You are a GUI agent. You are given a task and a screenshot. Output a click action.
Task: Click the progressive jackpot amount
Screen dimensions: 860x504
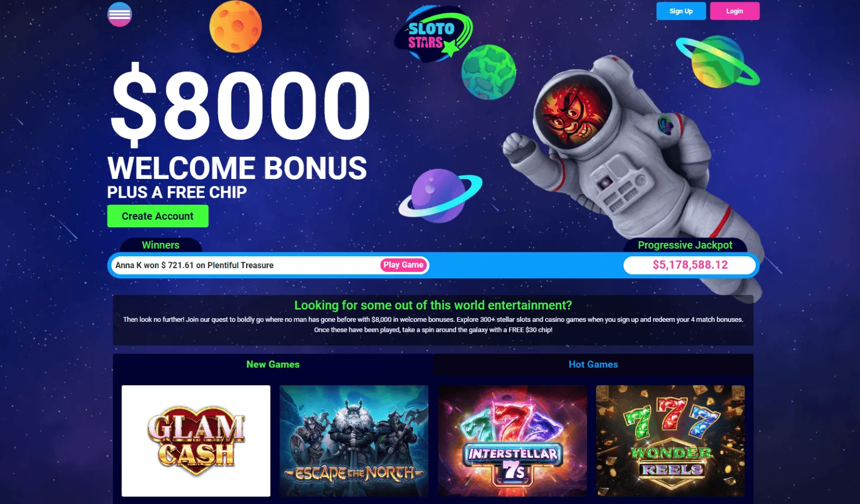[x=690, y=265]
